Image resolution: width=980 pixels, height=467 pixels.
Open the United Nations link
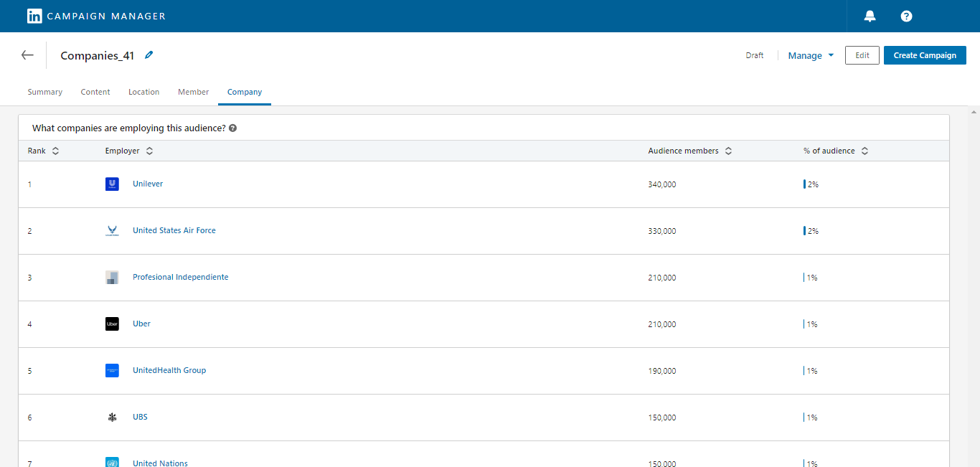pyautogui.click(x=160, y=463)
